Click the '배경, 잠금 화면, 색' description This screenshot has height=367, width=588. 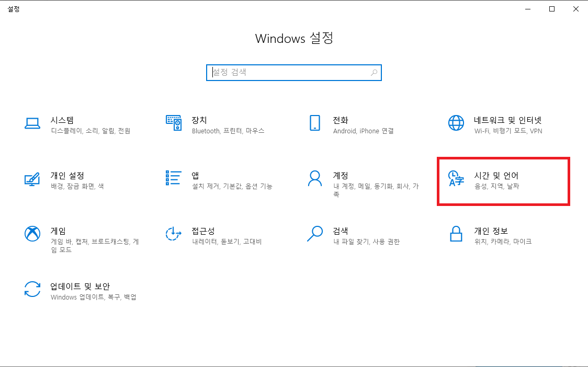(77, 186)
